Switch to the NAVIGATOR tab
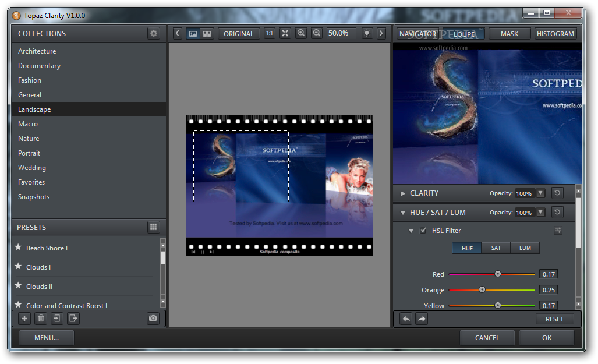 pyautogui.click(x=417, y=34)
